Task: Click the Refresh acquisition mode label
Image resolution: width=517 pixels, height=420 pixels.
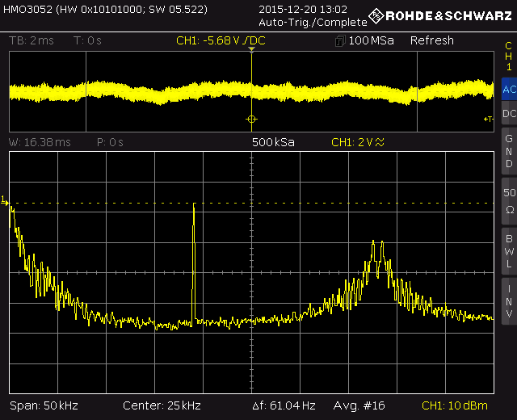Action: (x=431, y=40)
